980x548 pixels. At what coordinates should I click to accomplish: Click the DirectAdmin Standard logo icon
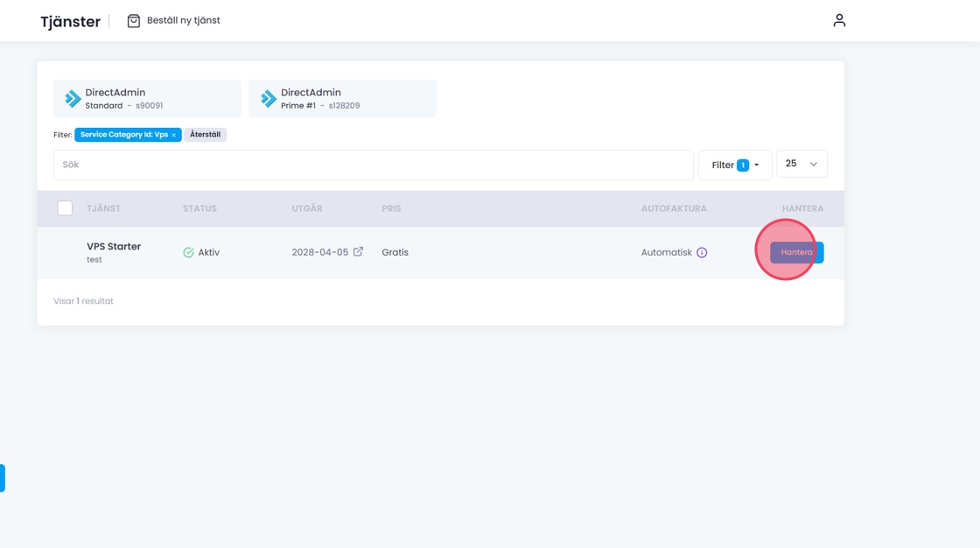[x=73, y=99]
